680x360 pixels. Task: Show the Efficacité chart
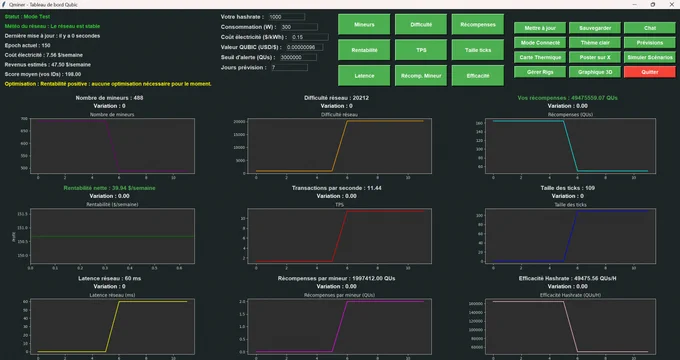(477, 75)
